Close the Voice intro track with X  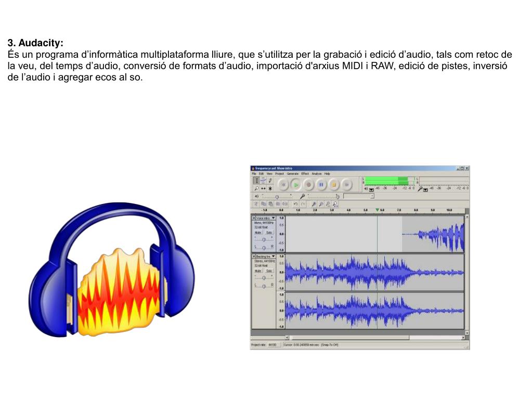pos(254,218)
